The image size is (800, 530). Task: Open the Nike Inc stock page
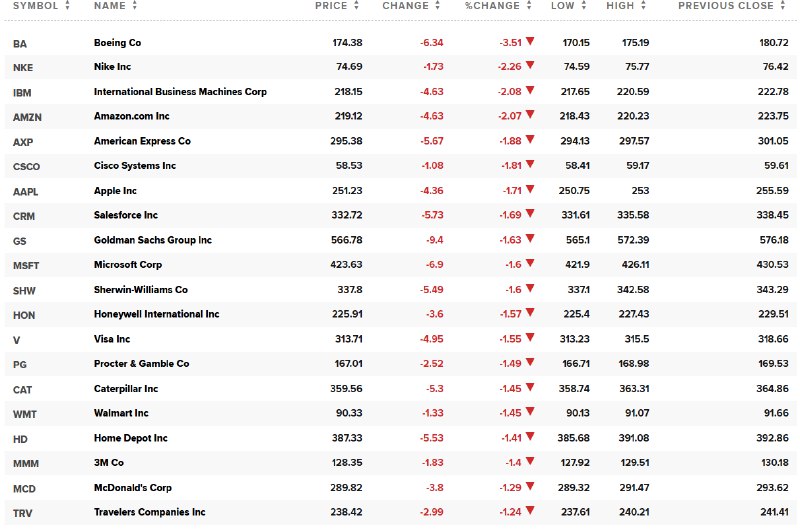coord(112,67)
